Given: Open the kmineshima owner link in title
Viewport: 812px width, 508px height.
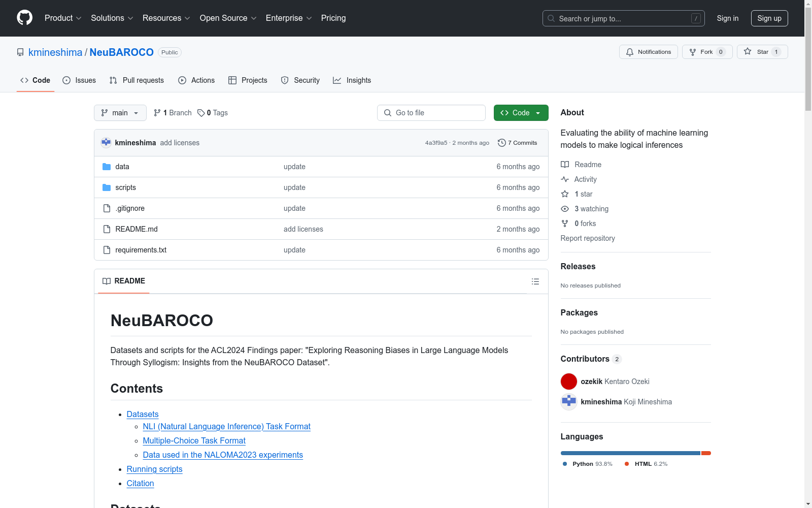Looking at the screenshot, I should pyautogui.click(x=55, y=52).
